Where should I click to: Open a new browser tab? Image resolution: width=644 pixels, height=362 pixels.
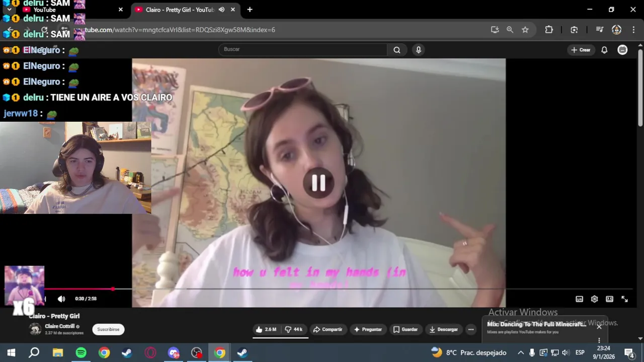[x=250, y=10]
